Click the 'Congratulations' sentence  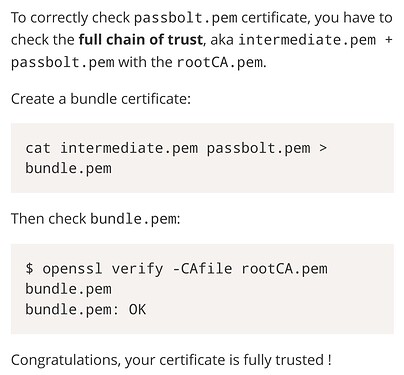(x=171, y=360)
